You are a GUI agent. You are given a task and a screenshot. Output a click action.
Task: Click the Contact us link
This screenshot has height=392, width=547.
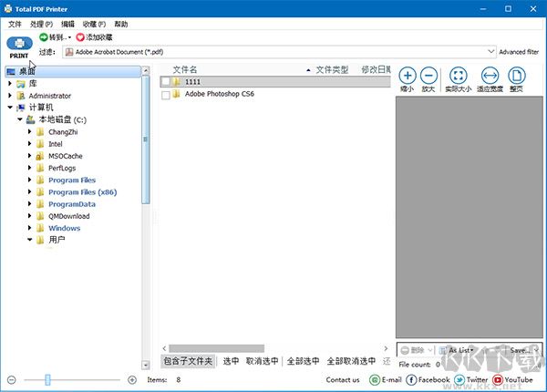point(343,380)
